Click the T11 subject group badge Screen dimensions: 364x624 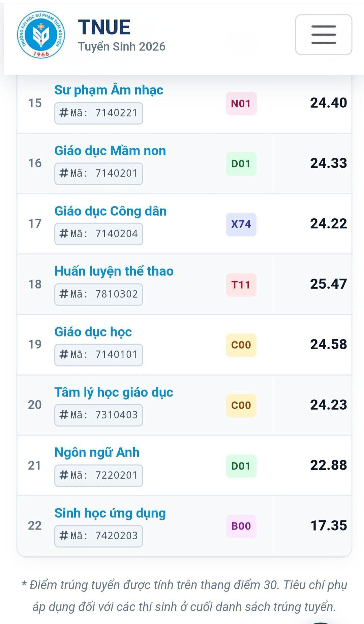click(241, 285)
